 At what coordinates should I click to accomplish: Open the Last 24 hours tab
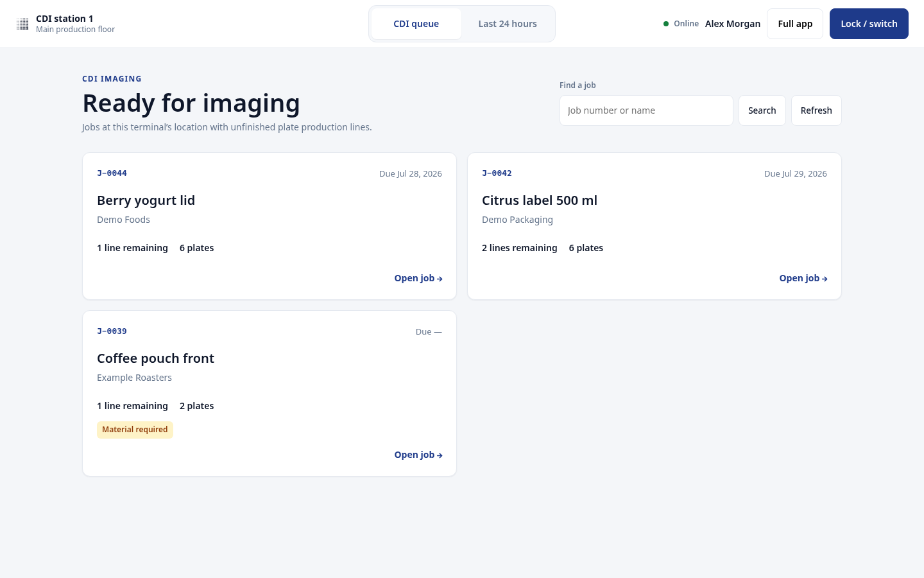508,24
